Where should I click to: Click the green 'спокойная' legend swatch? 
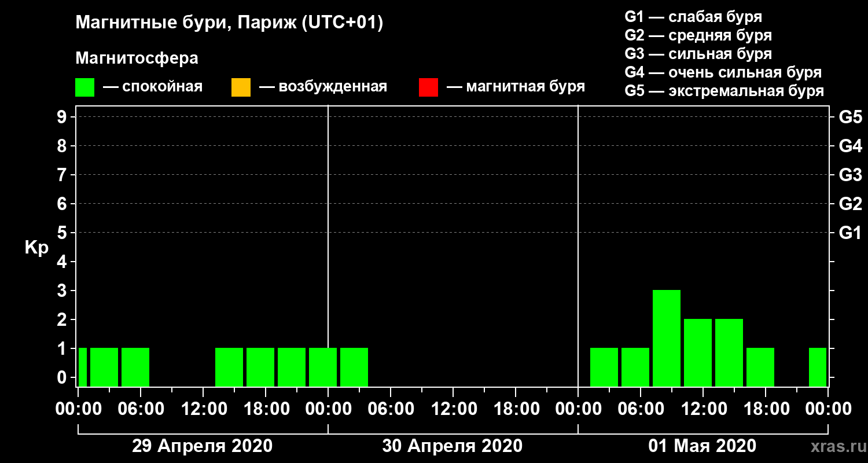pyautogui.click(x=84, y=87)
